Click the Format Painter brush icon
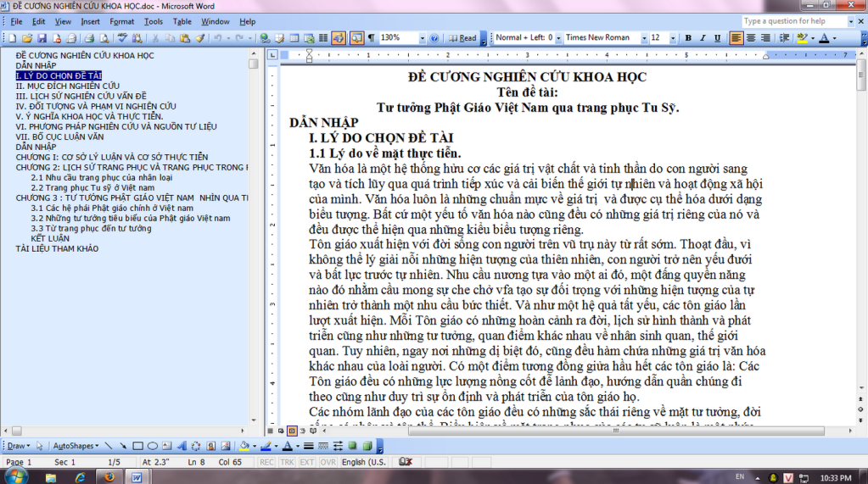The image size is (868, 484). coord(200,38)
